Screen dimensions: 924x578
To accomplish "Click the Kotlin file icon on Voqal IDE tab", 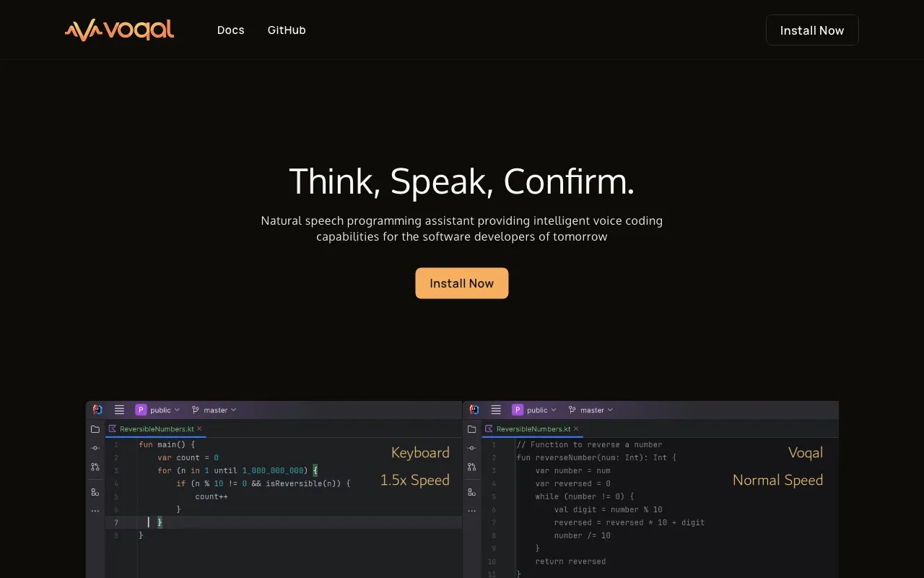I will click(x=489, y=428).
